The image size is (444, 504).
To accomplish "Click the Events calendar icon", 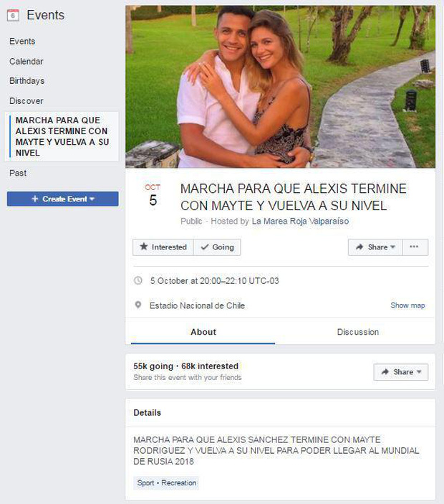I will pyautogui.click(x=13, y=15).
